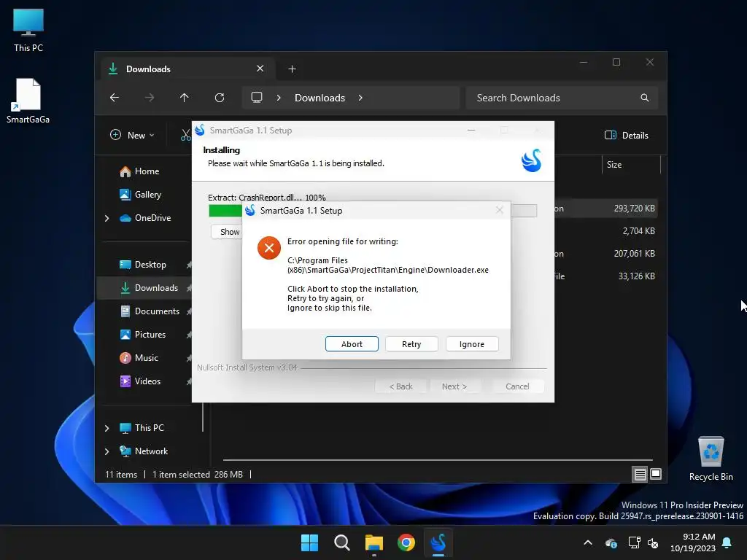Select file row sized 33,126 KB
This screenshot has width=747, height=560.
click(606, 276)
